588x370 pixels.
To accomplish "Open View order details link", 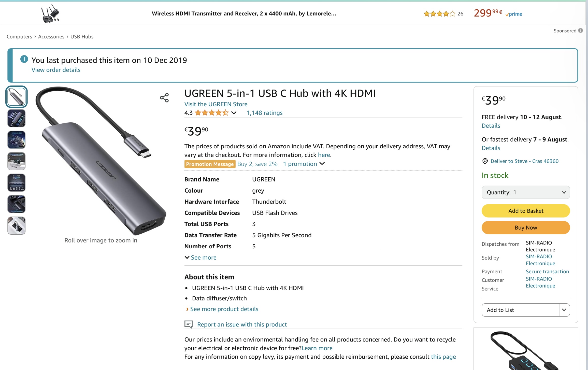I will (56, 70).
